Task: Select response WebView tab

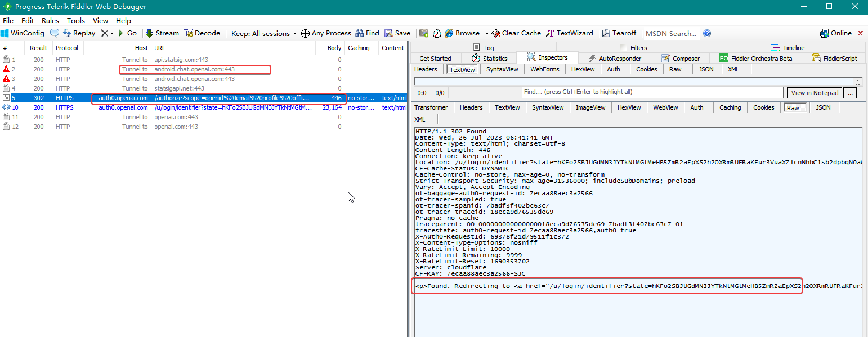Action: coord(665,107)
